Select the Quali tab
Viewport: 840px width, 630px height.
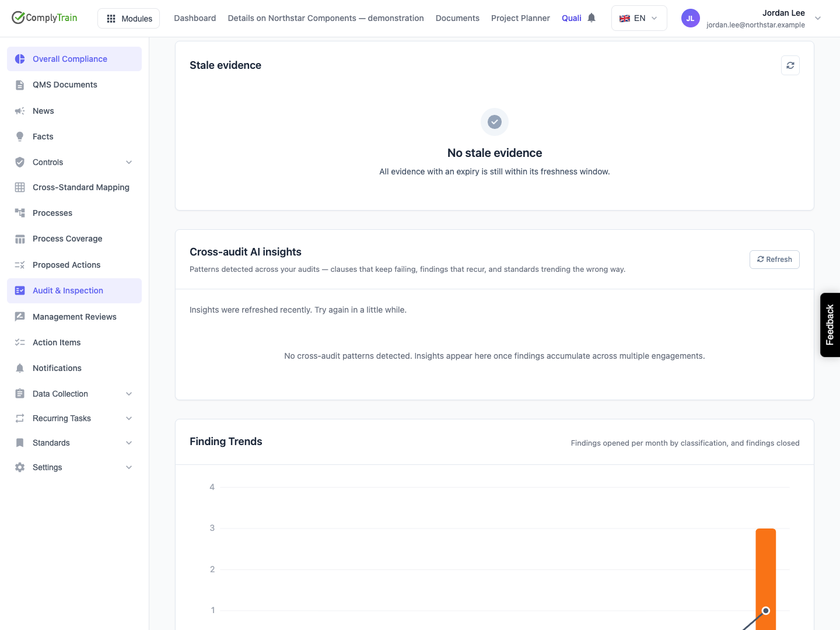click(571, 18)
